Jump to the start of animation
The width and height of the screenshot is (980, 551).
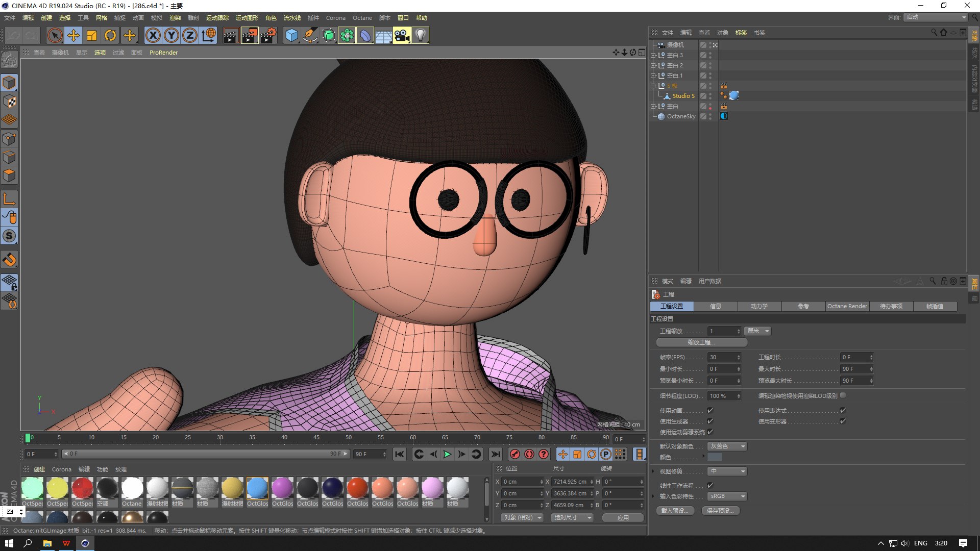click(400, 454)
